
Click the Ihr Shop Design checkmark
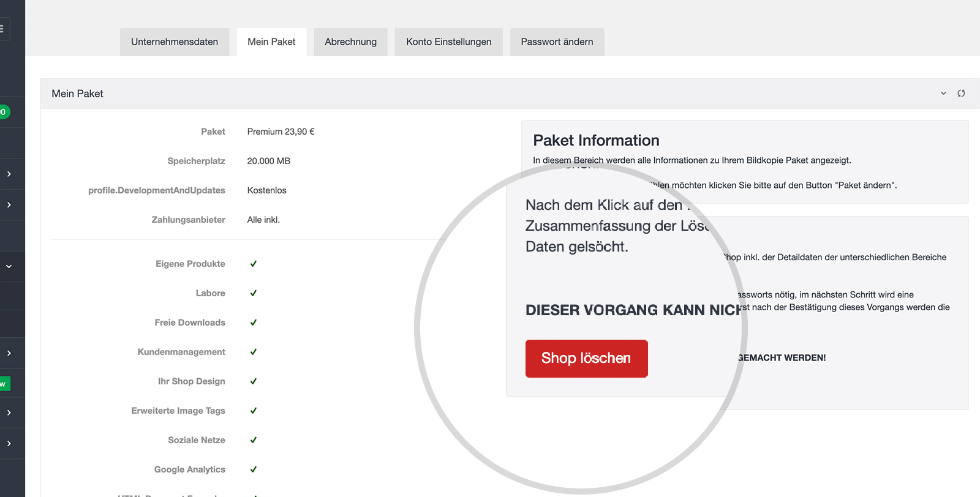tap(253, 381)
